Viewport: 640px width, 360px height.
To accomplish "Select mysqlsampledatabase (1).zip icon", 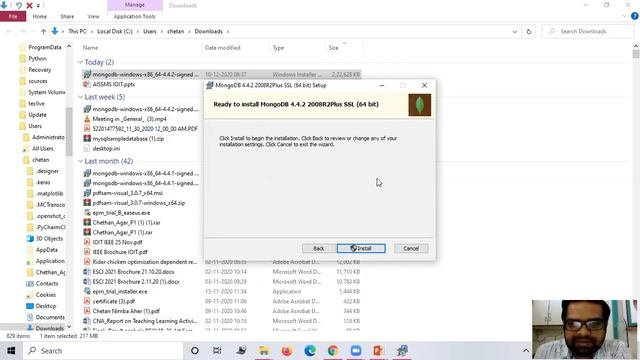I will (87, 139).
